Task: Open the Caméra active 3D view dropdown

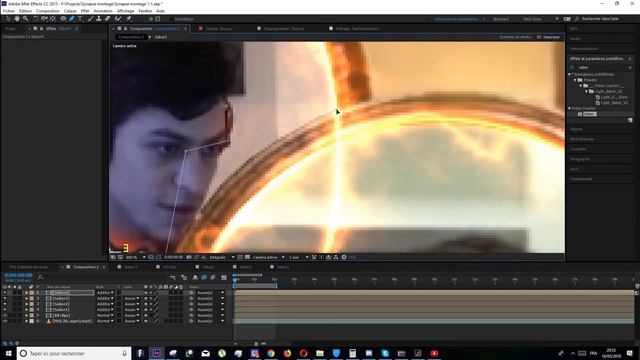Action: point(269,257)
